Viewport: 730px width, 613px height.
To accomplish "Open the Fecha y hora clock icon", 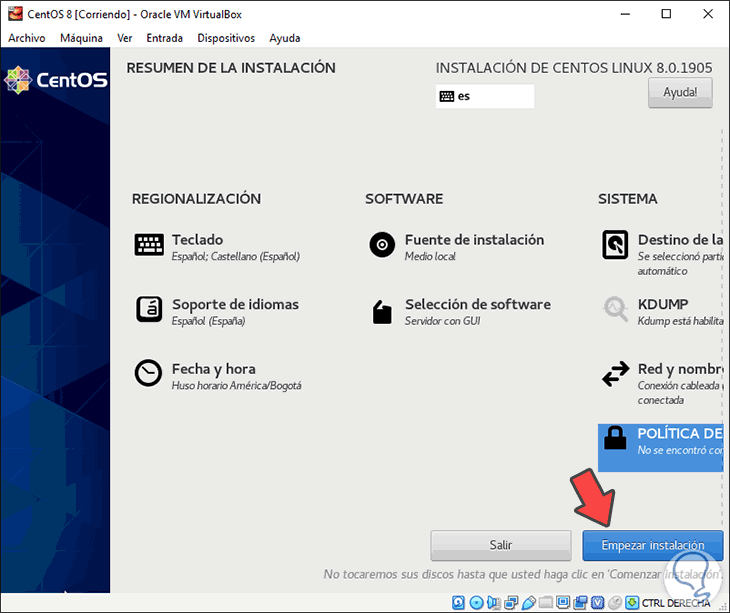I will click(x=149, y=372).
